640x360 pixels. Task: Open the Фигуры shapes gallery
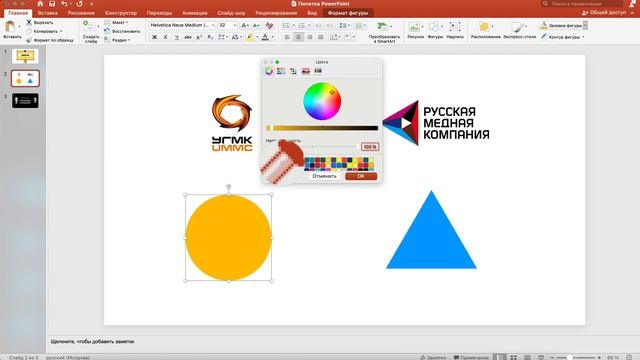coord(435,30)
